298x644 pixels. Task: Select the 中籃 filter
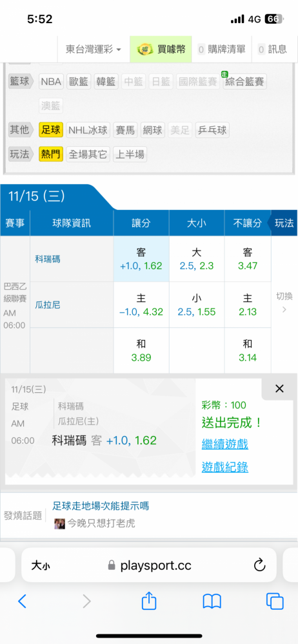[x=134, y=82]
